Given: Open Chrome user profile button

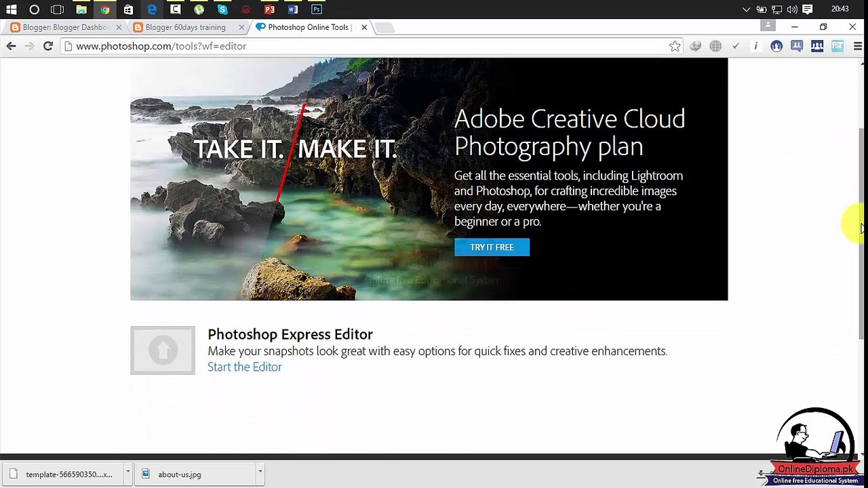Looking at the screenshot, I should tap(768, 26).
